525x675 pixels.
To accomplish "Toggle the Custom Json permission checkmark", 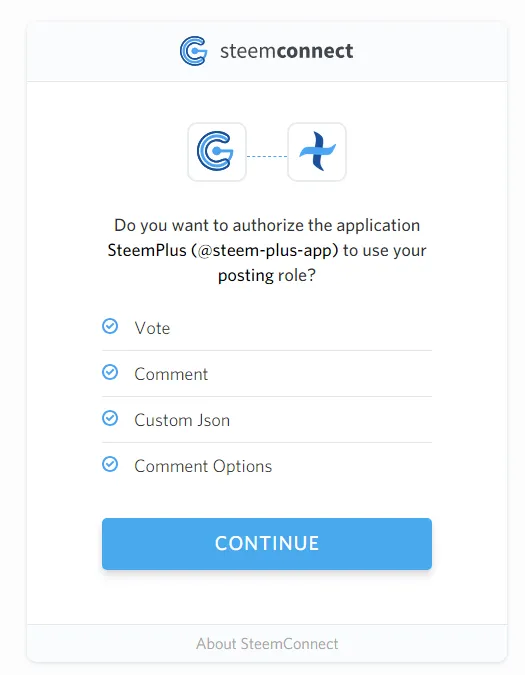I will tap(110, 418).
